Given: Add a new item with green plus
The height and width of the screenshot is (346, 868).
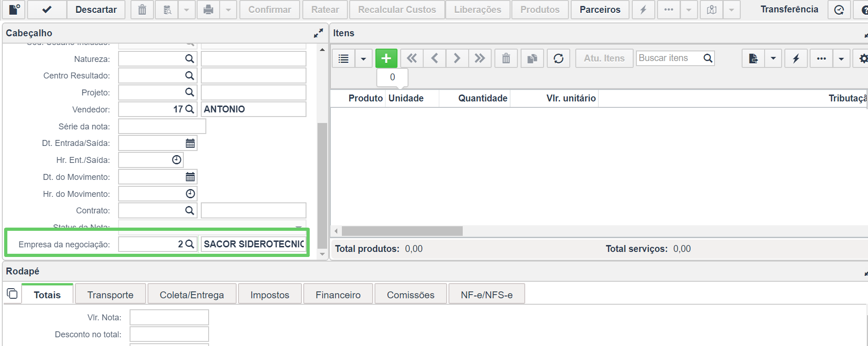Looking at the screenshot, I should 386,58.
